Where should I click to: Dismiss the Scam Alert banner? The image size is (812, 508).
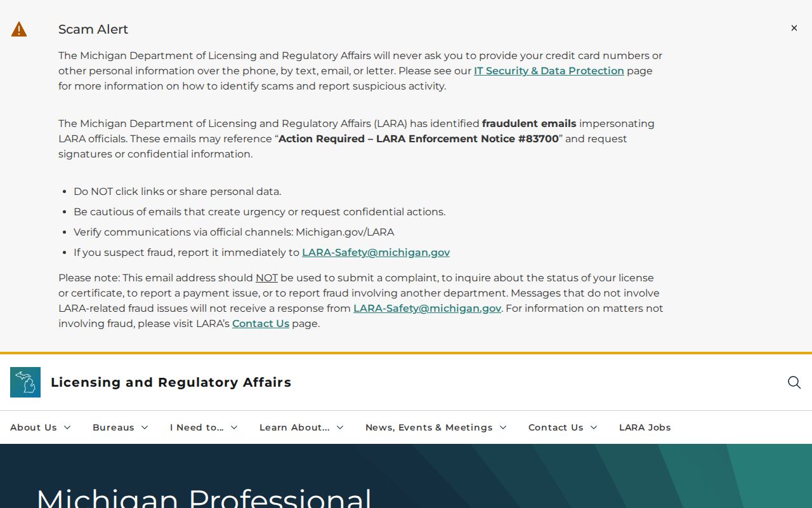[794, 28]
